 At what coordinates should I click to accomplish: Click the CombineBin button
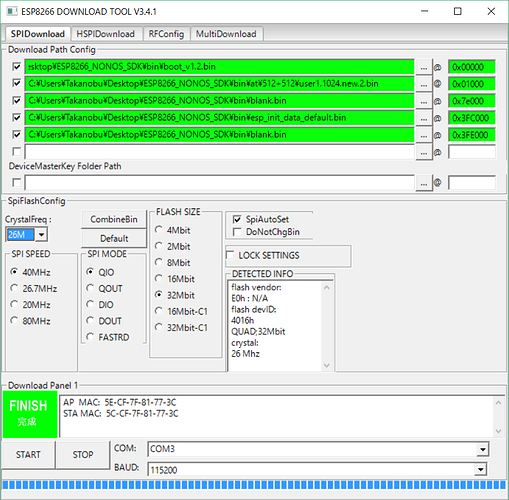tap(114, 219)
